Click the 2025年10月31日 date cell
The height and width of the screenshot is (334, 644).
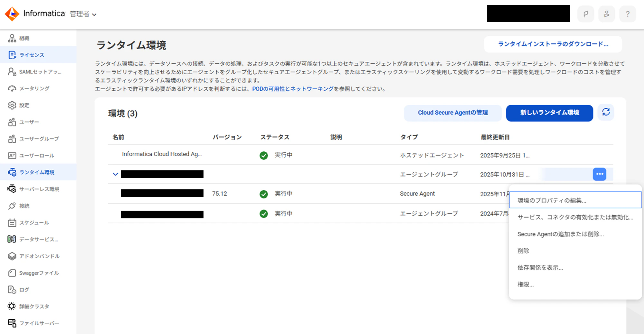click(x=505, y=175)
